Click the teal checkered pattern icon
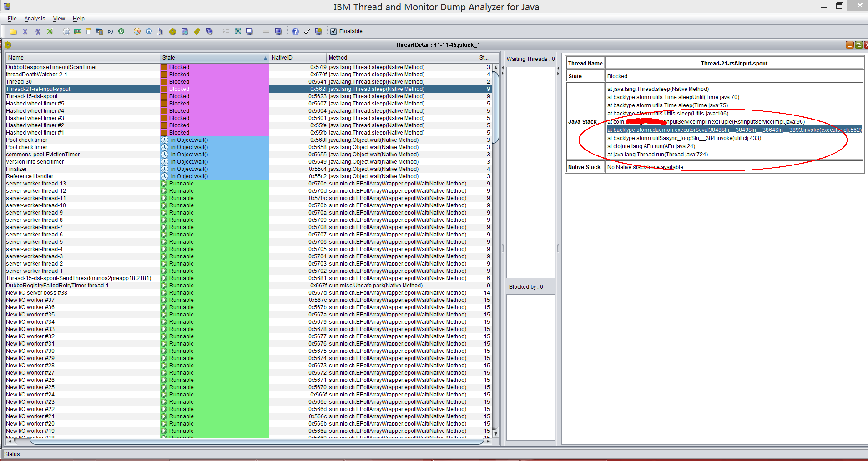Viewport: 868px width, 461px height. tap(238, 31)
